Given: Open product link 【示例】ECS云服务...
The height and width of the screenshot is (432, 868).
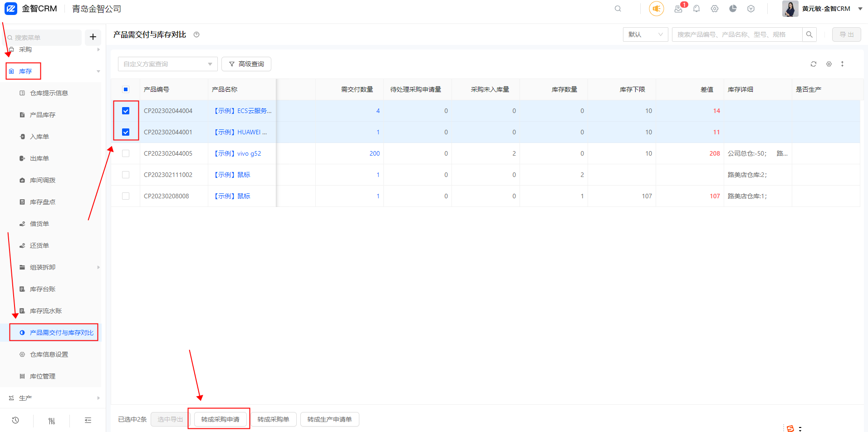Looking at the screenshot, I should point(242,111).
